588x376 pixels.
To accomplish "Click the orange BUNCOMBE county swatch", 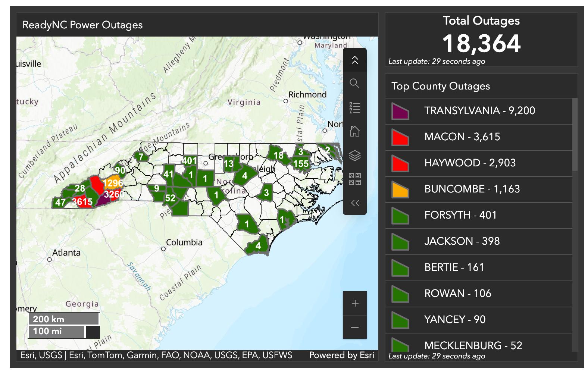I will coord(400,189).
